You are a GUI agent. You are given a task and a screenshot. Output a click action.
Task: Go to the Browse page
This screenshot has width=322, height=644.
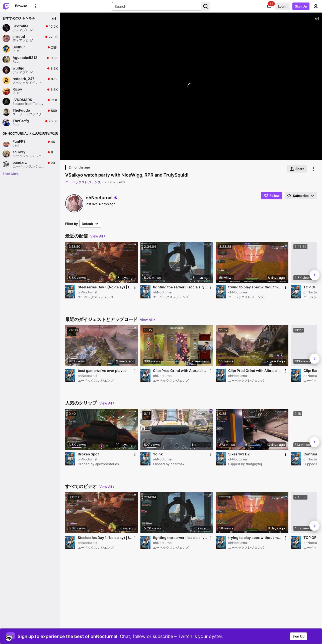(x=21, y=6)
